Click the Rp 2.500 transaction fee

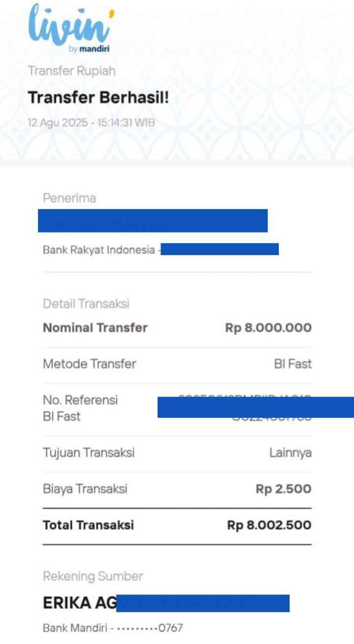coord(284,489)
